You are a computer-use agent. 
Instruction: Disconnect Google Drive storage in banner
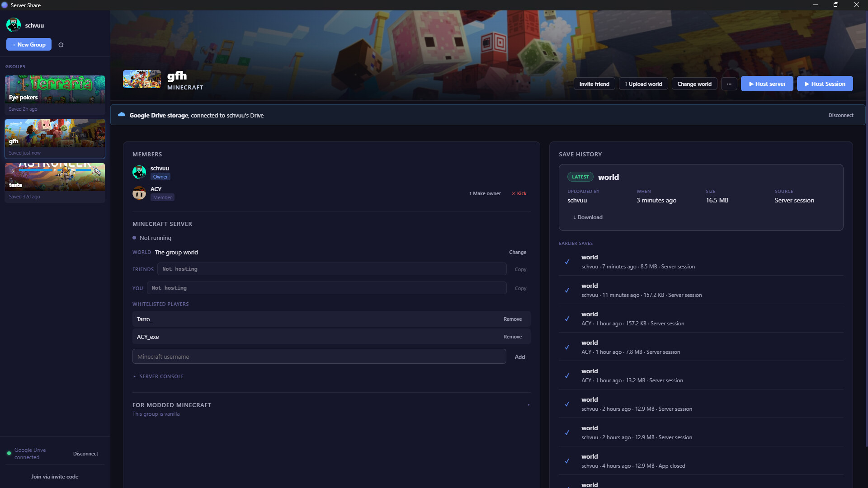(x=840, y=115)
